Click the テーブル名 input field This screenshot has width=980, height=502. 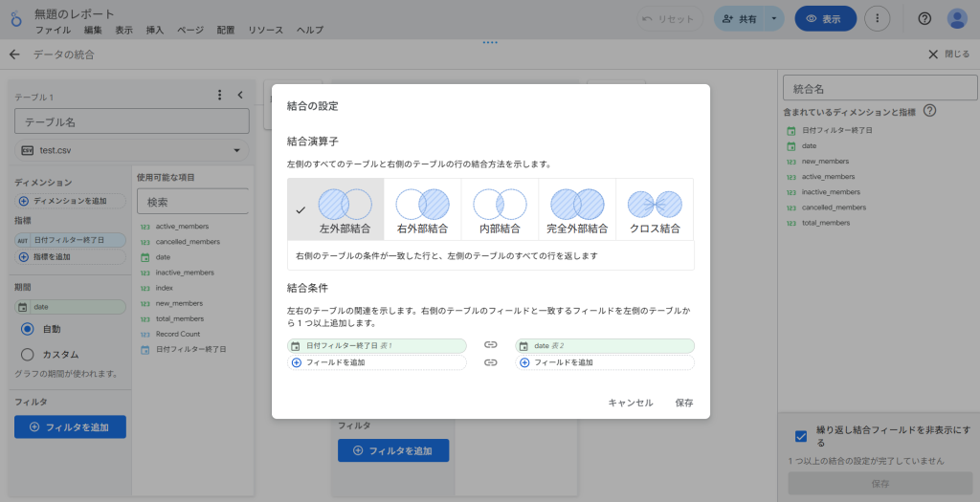(x=132, y=121)
